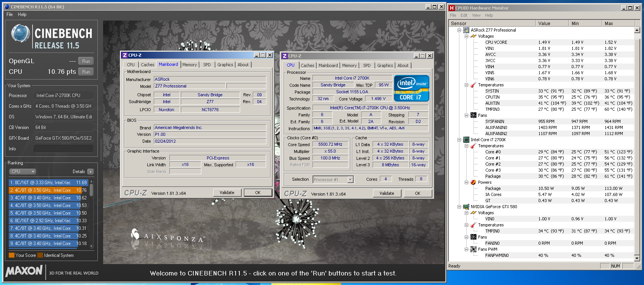This screenshot has width=644, height=285.
Task: Click the Fans PWM icon
Action: pos(473,249)
